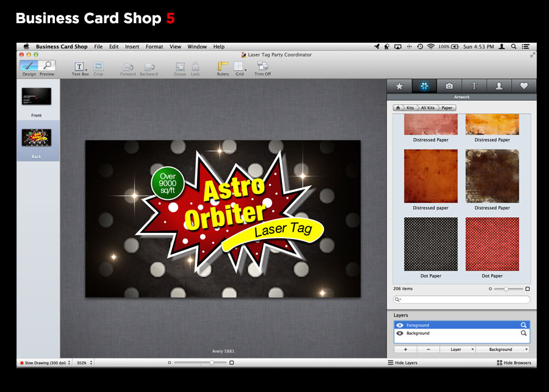This screenshot has width=549, height=392.
Task: Open the Background dropdown in Layers
Action: tap(503, 349)
